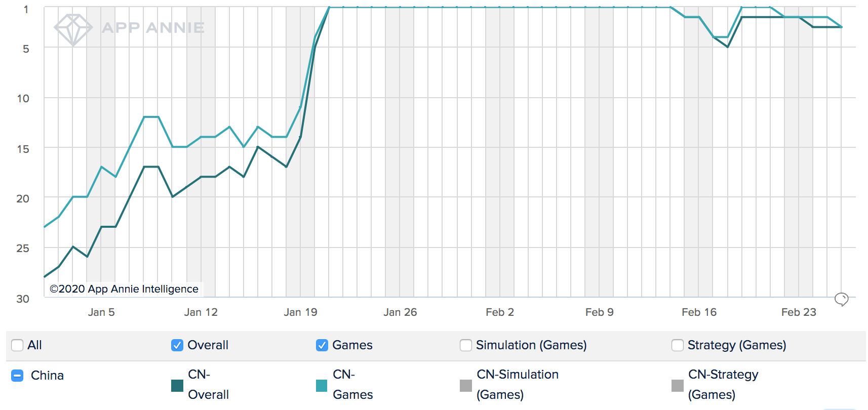Click the CN-Simulation (Games) gray swatch

[x=466, y=386]
